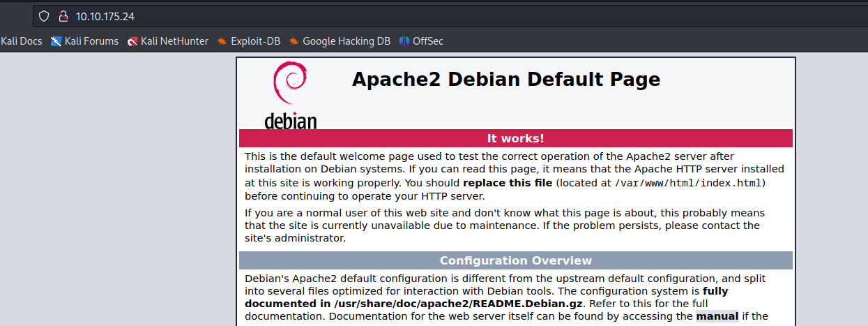Click the OffSec bookmark favicon

tap(404, 41)
